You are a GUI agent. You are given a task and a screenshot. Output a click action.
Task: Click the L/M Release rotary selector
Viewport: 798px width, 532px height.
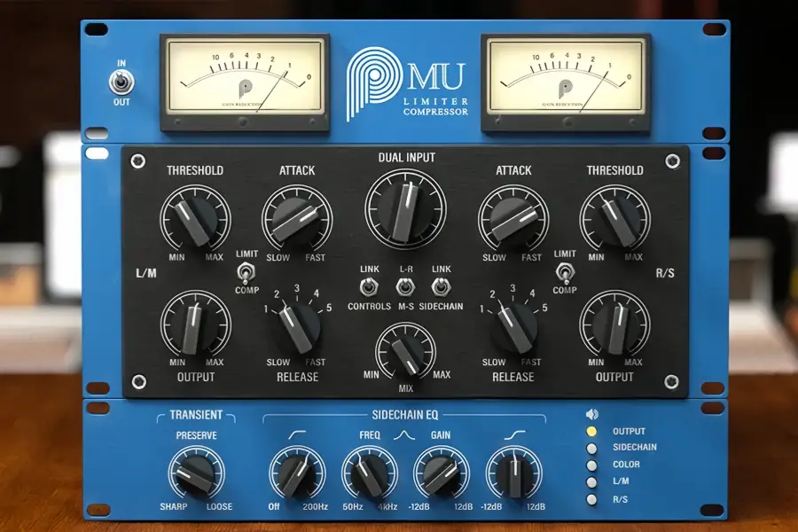[300, 325]
